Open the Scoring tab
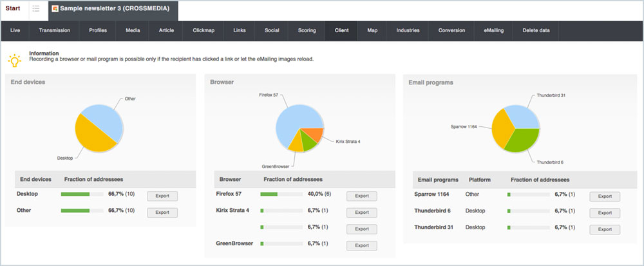Screen dimensions: 644x266 307,30
